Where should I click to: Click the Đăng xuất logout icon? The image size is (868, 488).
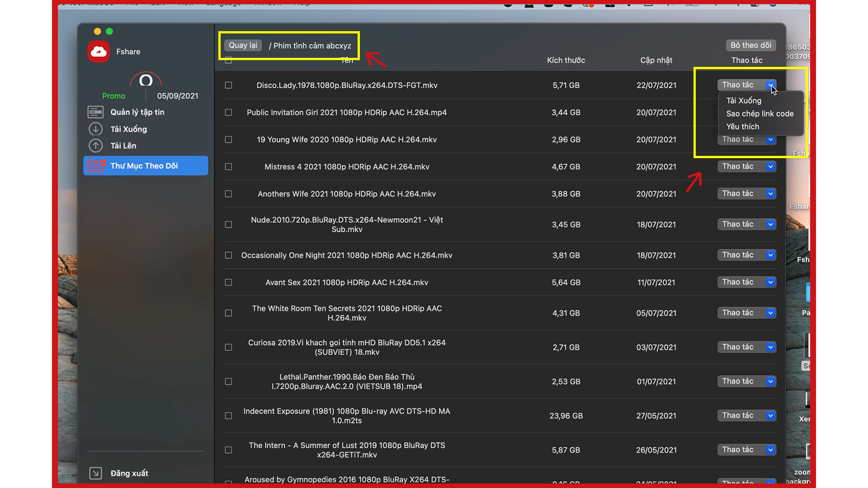point(95,473)
